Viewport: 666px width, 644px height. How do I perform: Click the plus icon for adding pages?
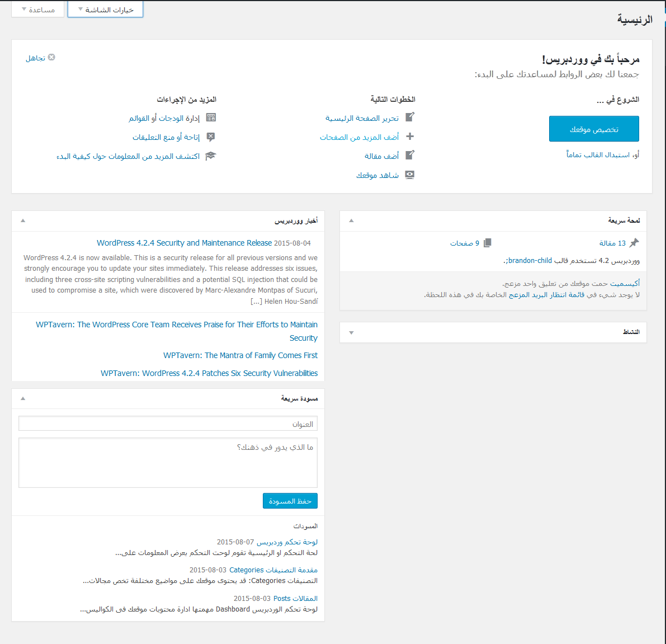pos(410,137)
